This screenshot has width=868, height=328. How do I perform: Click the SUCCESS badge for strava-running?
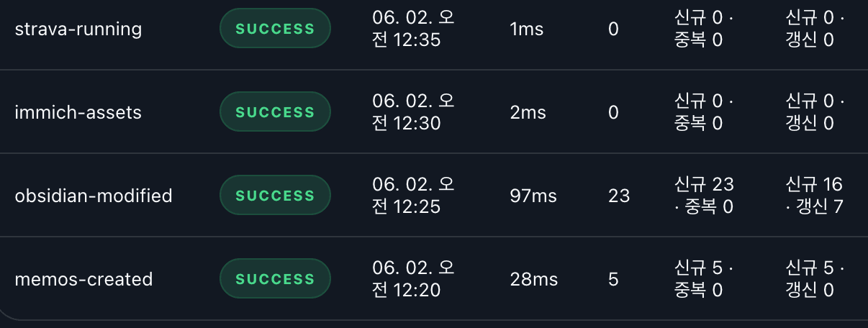[275, 29]
